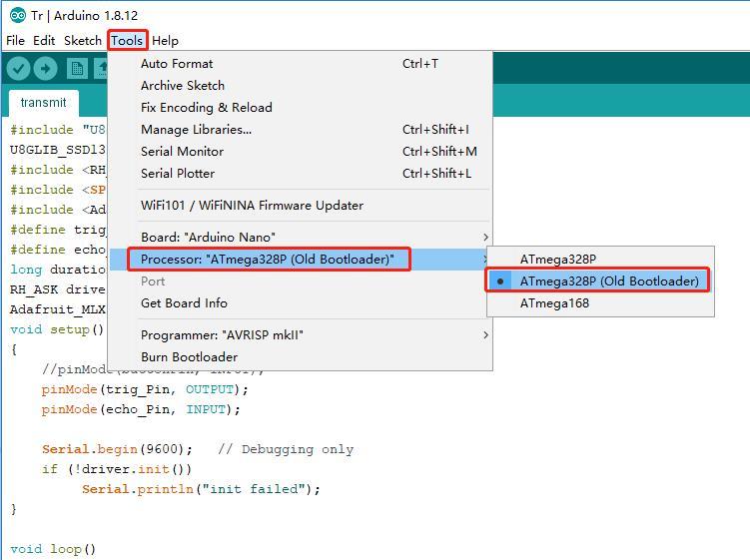Expand Board: "Arduino Nano" submenu
Viewport: 750px width, 560px height.
[x=301, y=238]
